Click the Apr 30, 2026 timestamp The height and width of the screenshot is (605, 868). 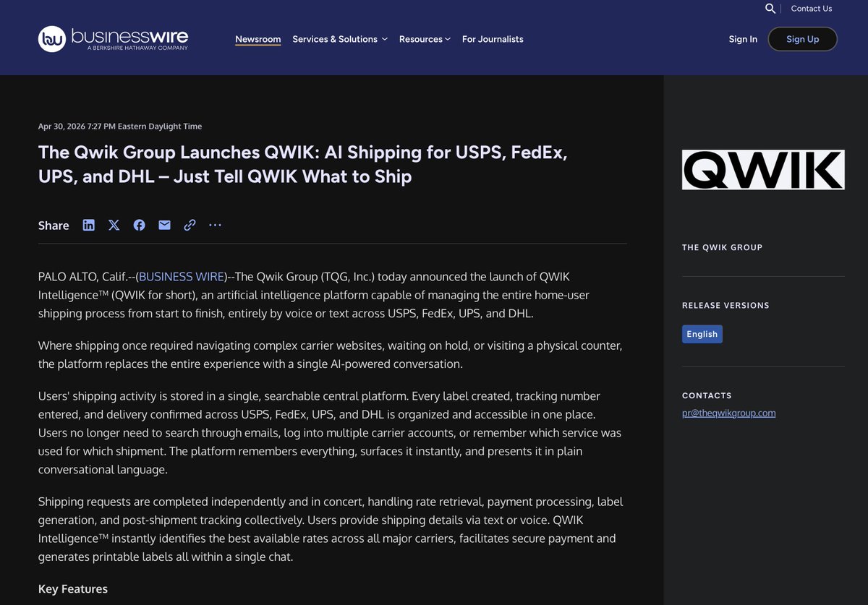click(x=120, y=126)
